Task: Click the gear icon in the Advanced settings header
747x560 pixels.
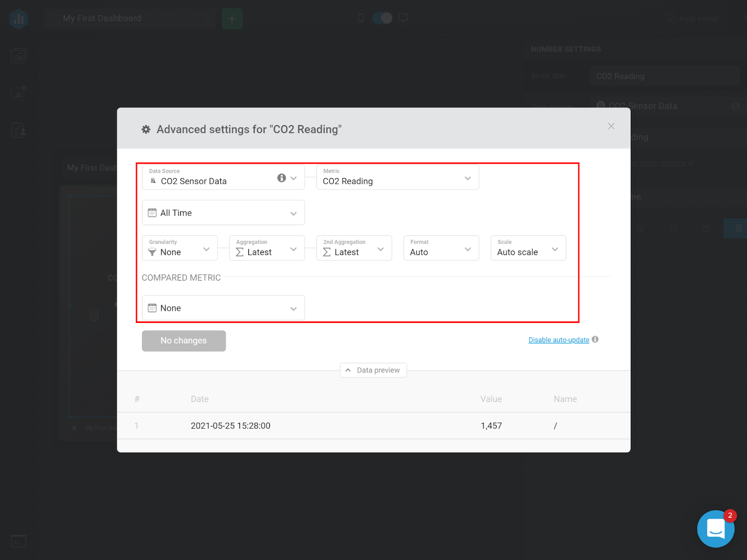Action: [146, 129]
